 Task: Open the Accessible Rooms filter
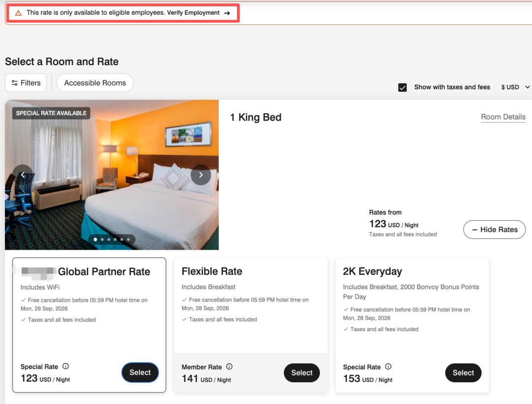tap(95, 83)
